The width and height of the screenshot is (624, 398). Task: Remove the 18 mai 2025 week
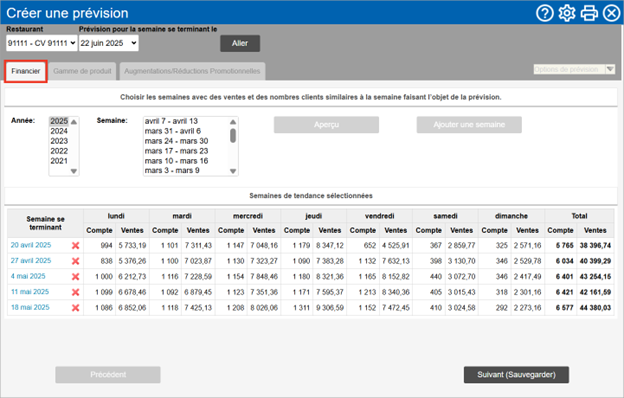coord(75,308)
